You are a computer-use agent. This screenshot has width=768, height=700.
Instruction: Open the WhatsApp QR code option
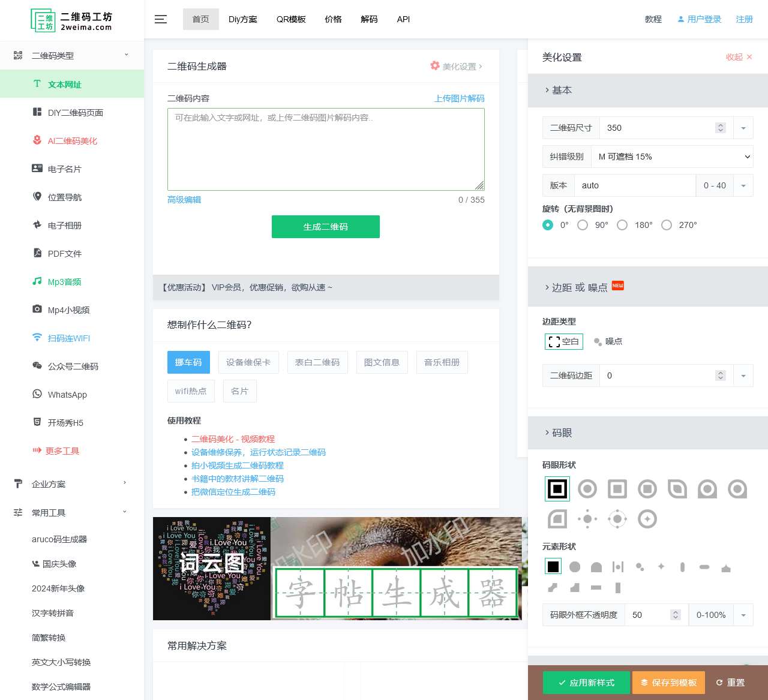68,394
